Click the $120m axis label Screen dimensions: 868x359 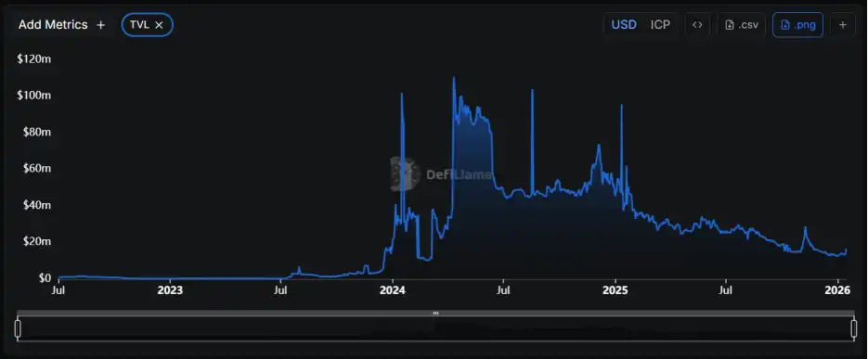point(34,58)
